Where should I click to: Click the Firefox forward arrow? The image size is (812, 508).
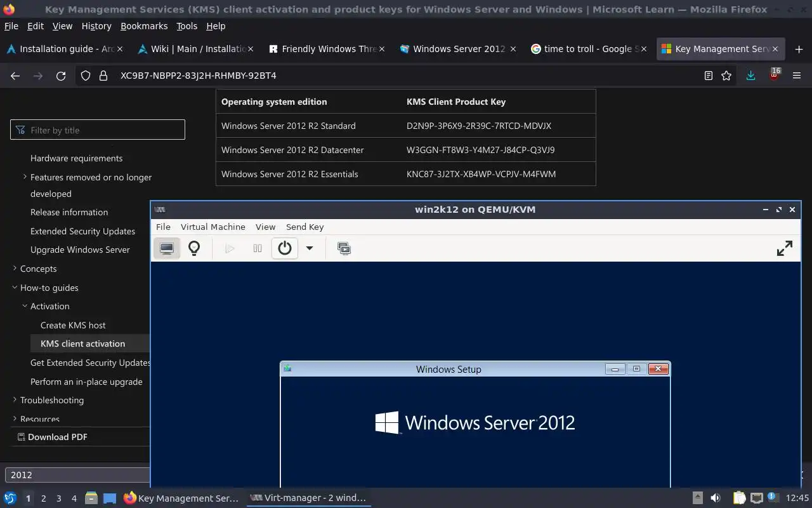pos(38,76)
